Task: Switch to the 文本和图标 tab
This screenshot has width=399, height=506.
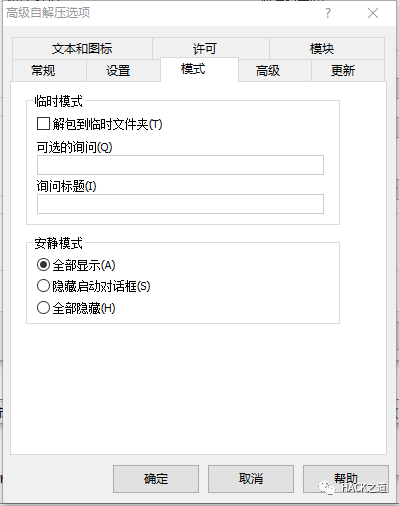Action: pyautogui.click(x=82, y=49)
